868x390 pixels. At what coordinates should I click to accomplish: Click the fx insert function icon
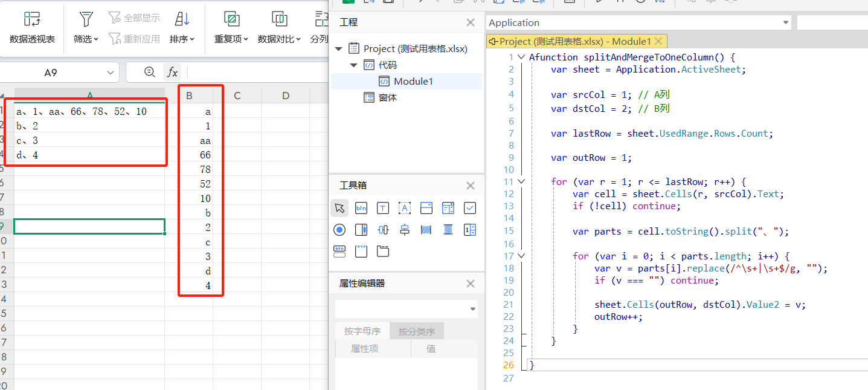coord(172,73)
